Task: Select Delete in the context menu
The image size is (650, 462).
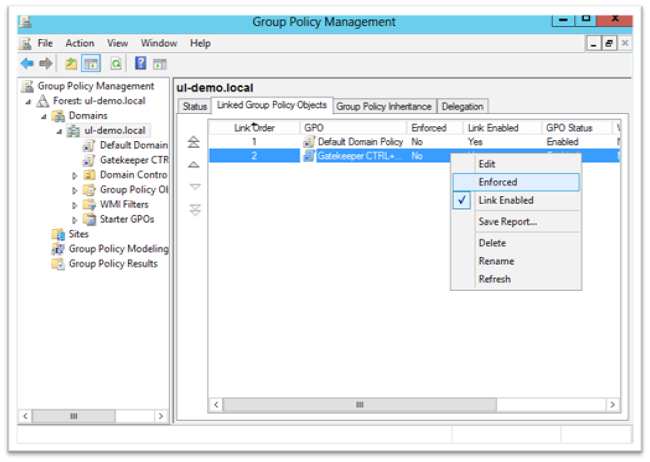Action: coord(492,243)
